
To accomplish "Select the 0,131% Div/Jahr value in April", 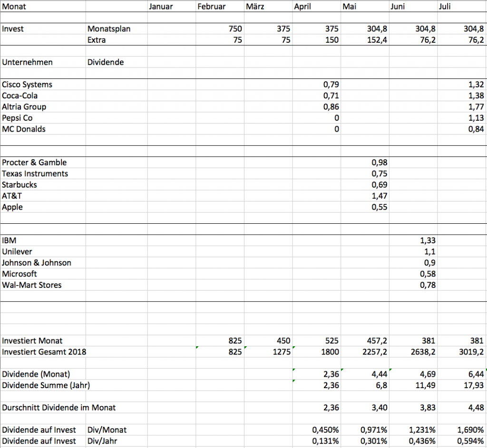I will pos(325,441).
